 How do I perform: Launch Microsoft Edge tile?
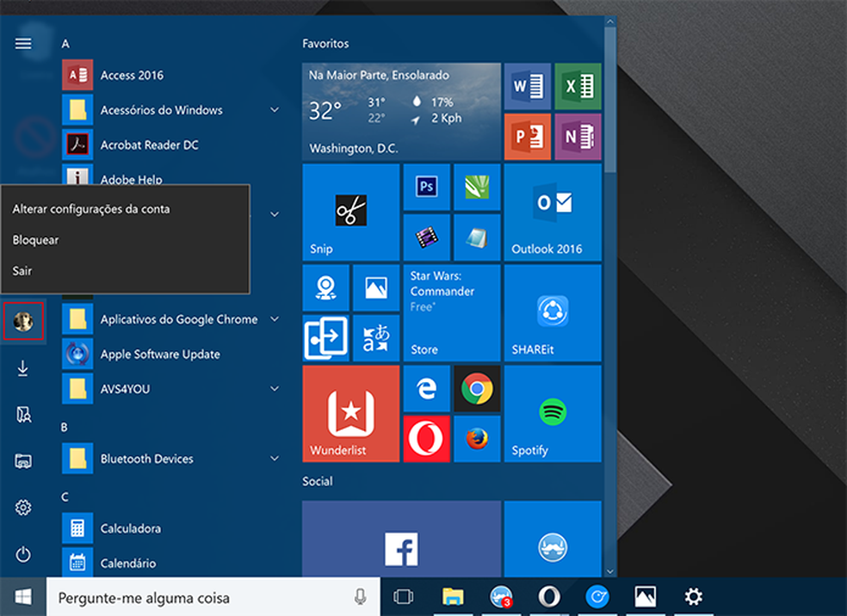click(426, 389)
